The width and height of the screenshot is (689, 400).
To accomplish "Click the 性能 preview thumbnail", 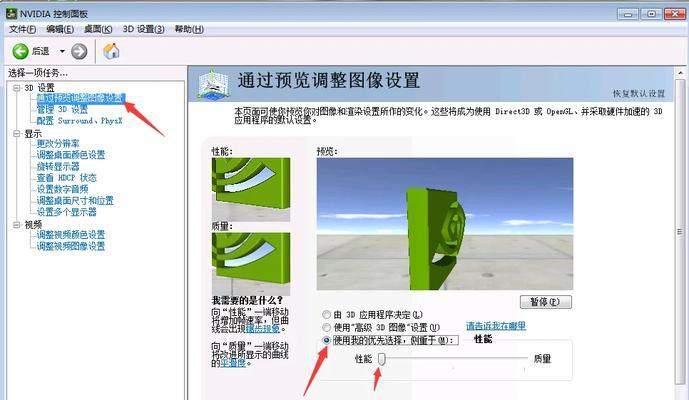I will point(251,189).
